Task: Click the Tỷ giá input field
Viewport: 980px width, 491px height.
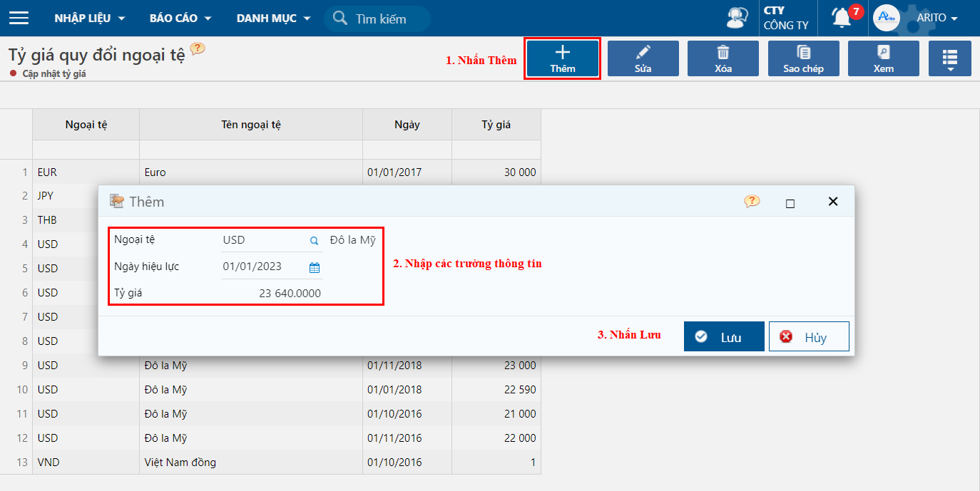Action: click(x=272, y=293)
